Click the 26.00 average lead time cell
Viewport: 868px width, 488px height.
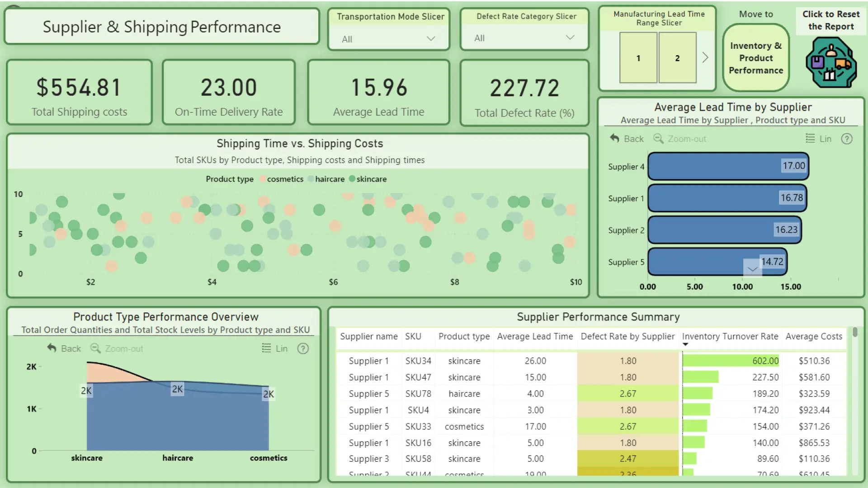click(x=535, y=361)
